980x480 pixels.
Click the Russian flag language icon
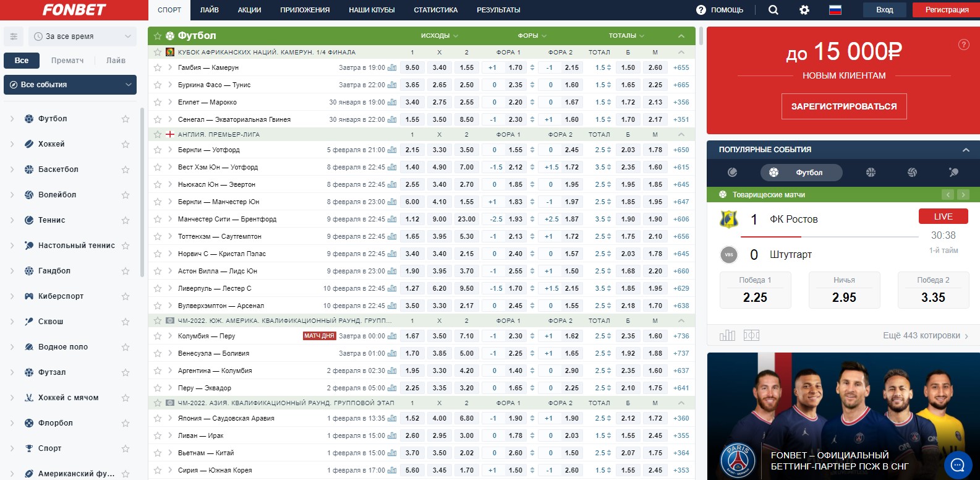(835, 10)
